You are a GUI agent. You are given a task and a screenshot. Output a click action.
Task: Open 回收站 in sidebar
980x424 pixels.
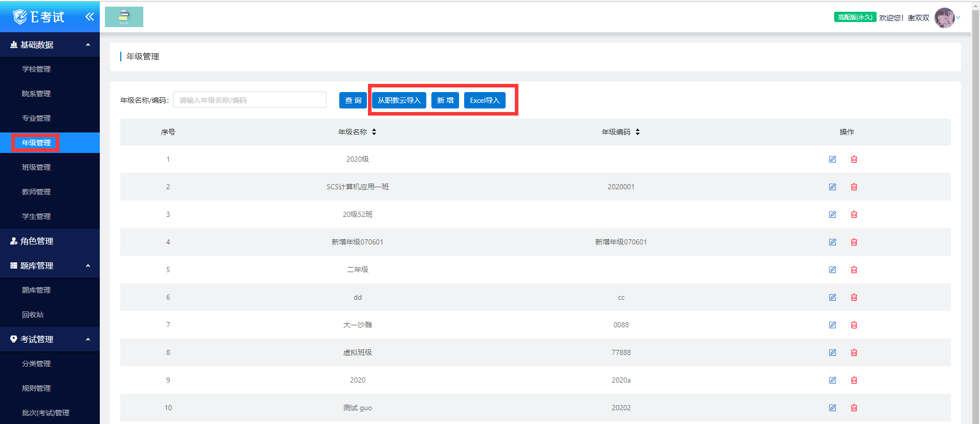[33, 315]
